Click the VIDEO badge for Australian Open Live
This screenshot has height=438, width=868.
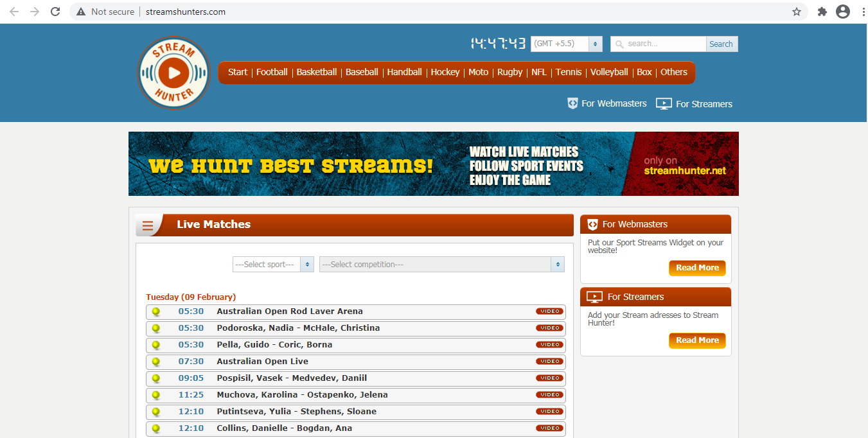[549, 362]
